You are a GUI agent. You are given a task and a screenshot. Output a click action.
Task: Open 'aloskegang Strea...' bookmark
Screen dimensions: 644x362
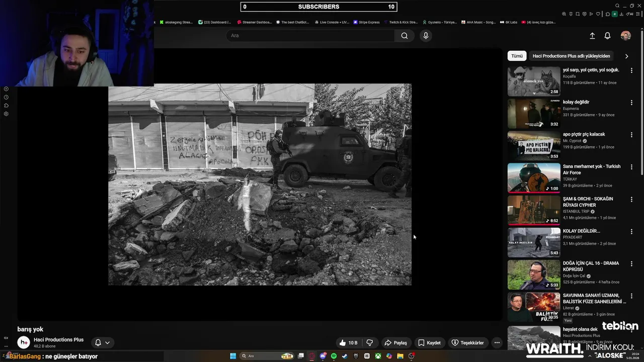(x=176, y=22)
